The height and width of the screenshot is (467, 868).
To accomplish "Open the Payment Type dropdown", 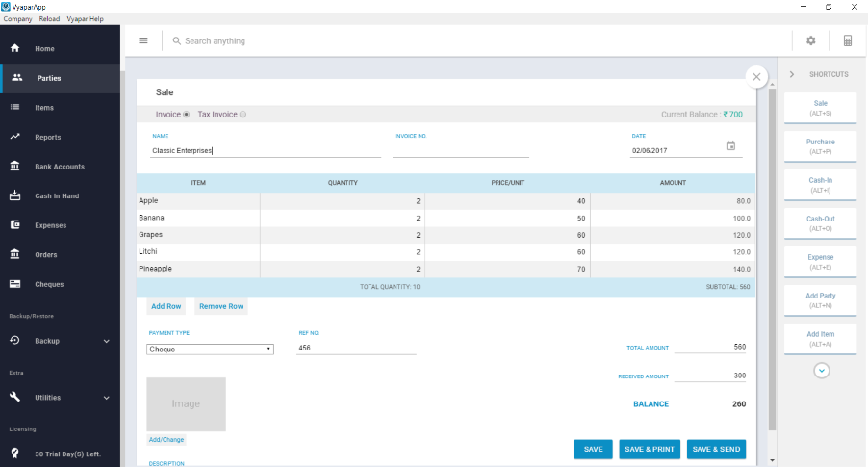I will 210,349.
